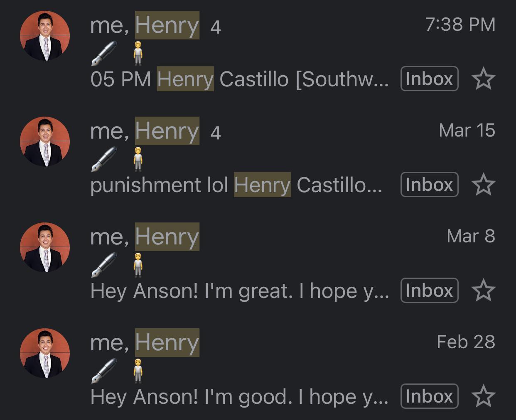Click Inbox label on the punishment lol email

coord(429,185)
